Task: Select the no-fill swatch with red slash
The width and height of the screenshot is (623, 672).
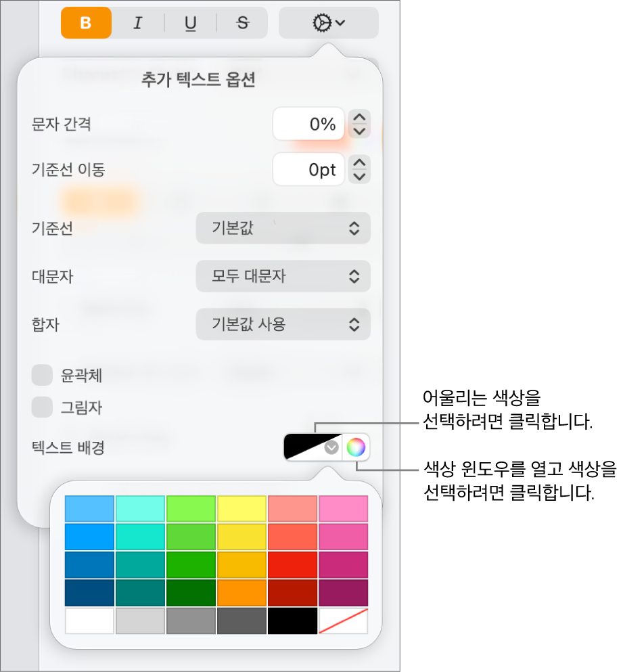Action: coord(343,621)
